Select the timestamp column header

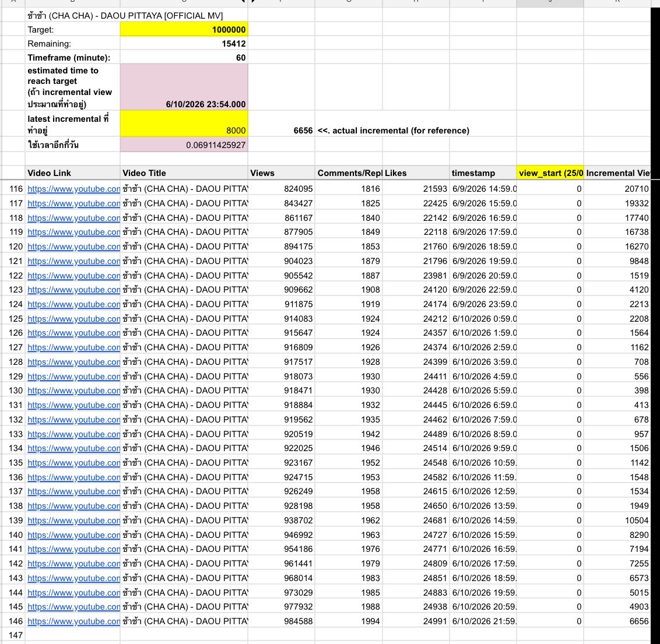[x=483, y=173]
